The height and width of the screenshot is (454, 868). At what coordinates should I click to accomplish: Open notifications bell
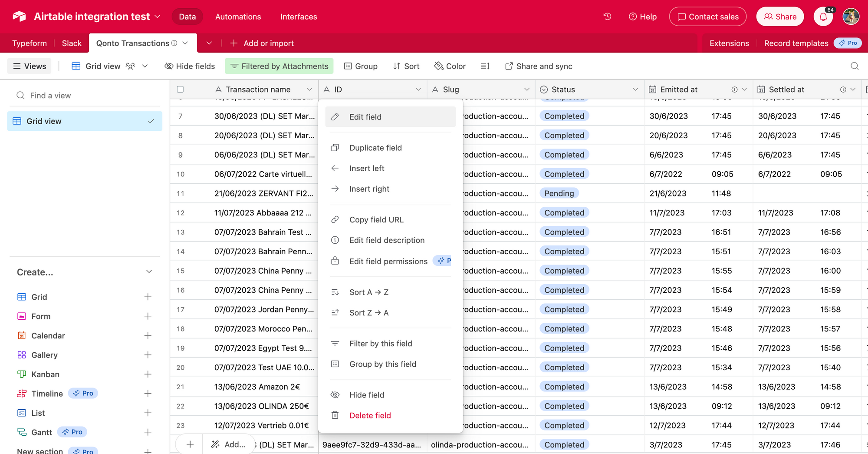823,17
